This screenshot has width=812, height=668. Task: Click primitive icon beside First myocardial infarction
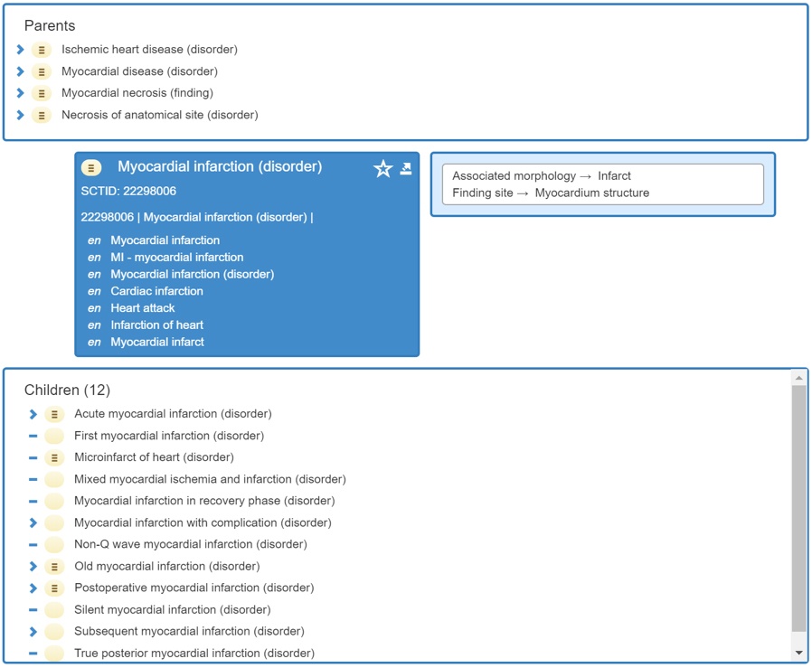point(54,436)
